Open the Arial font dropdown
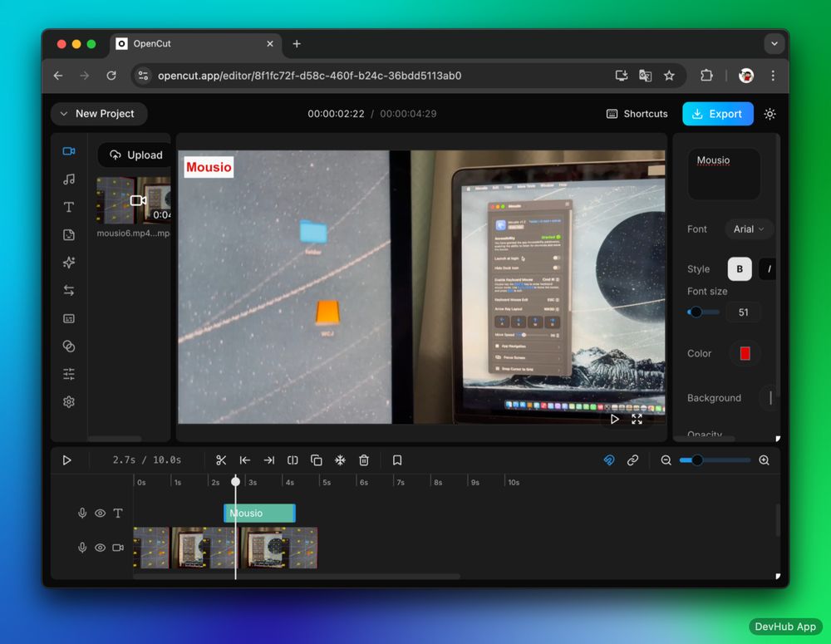This screenshot has height=644, width=831. coord(749,229)
